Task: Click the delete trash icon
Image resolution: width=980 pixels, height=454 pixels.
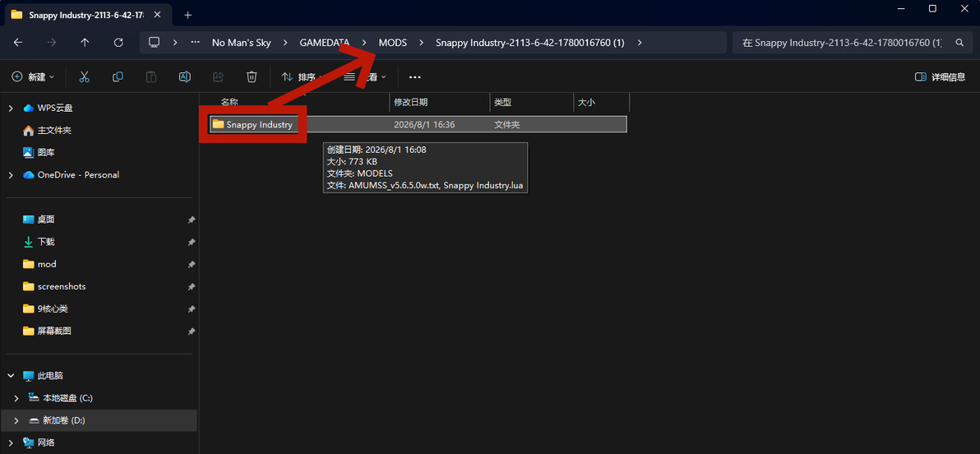Action: click(252, 77)
